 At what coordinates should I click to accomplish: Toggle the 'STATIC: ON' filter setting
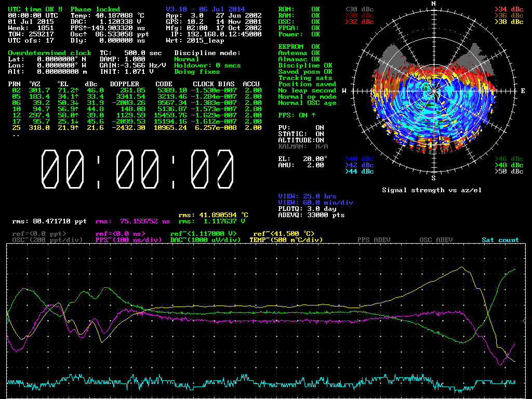pyautogui.click(x=301, y=134)
